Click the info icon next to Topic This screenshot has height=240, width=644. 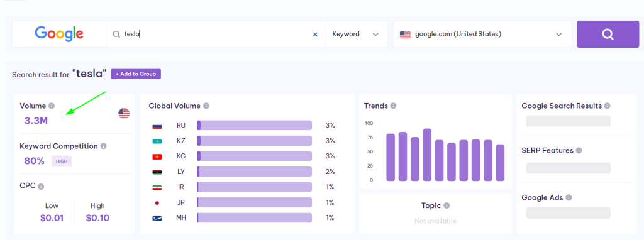click(447, 205)
